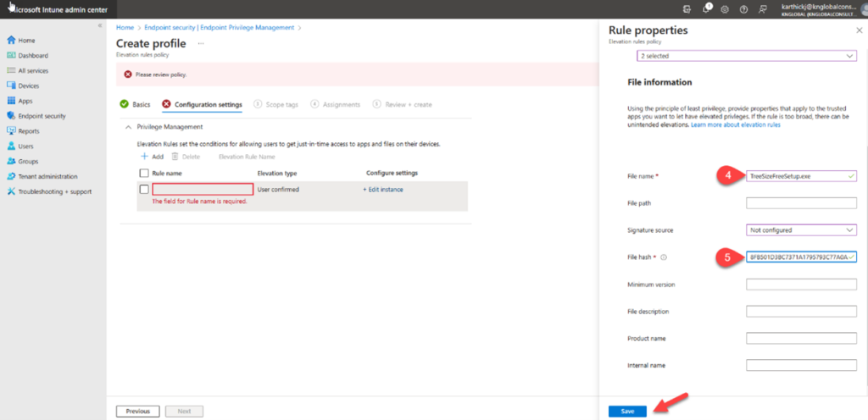Open the feedback icon in header
Image resolution: width=868 pixels, height=420 pixels.
coord(762,9)
